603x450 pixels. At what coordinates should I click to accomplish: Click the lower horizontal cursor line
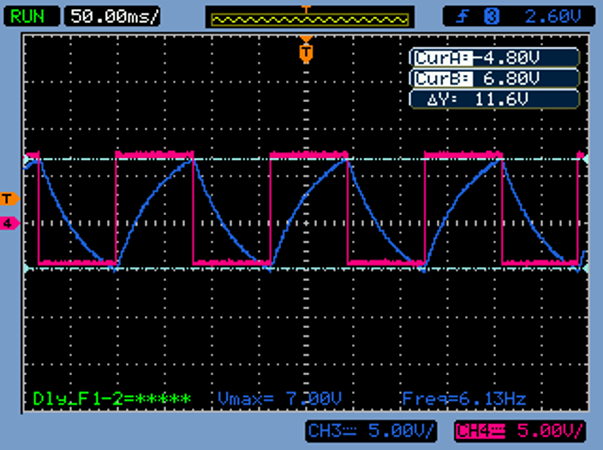tap(306, 268)
